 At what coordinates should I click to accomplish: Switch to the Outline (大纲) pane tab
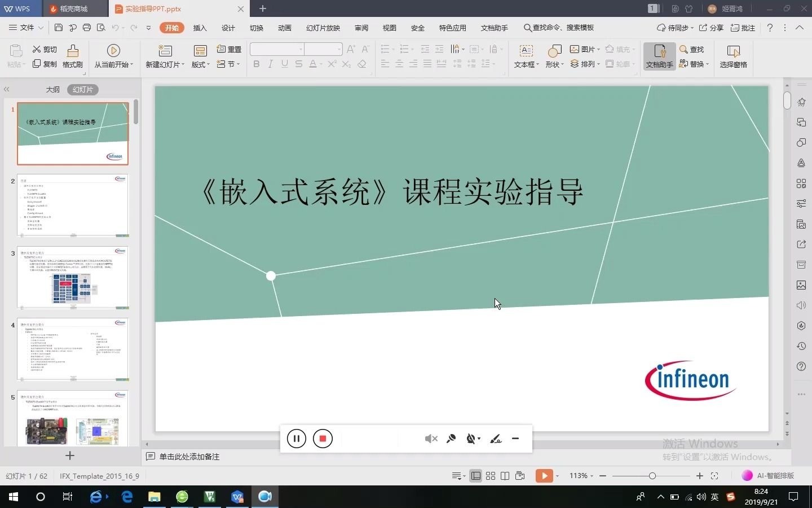click(x=52, y=89)
